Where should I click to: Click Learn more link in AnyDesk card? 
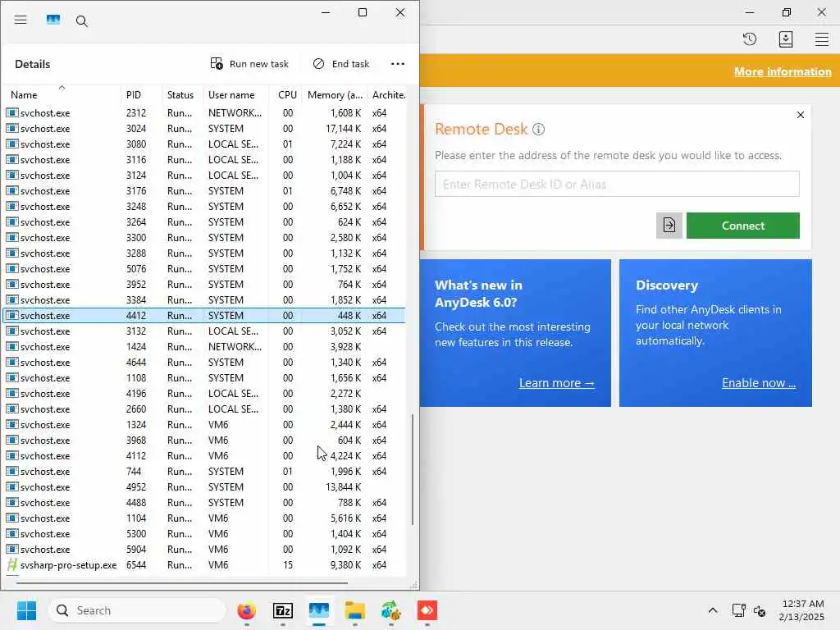(x=557, y=383)
